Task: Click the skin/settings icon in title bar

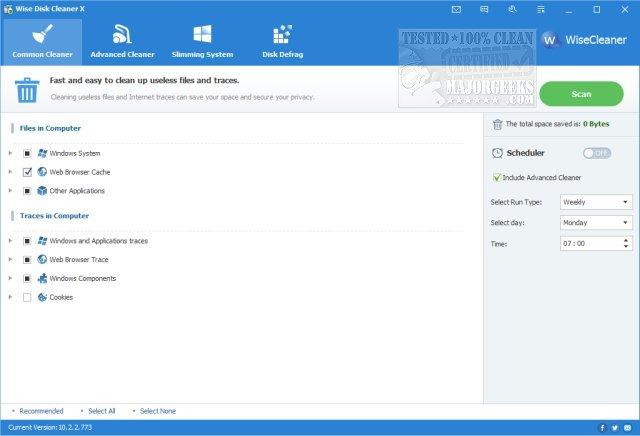Action: (513, 9)
